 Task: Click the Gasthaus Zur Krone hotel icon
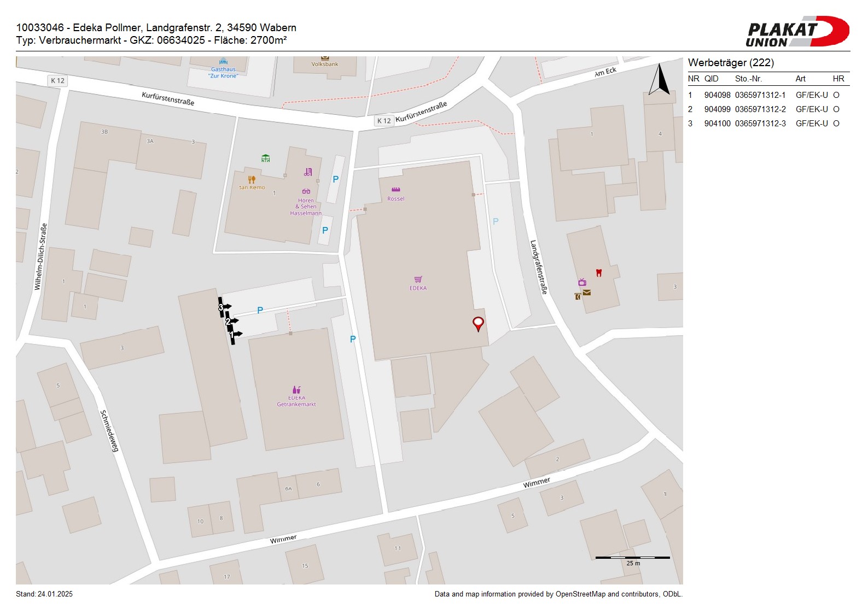[223, 61]
